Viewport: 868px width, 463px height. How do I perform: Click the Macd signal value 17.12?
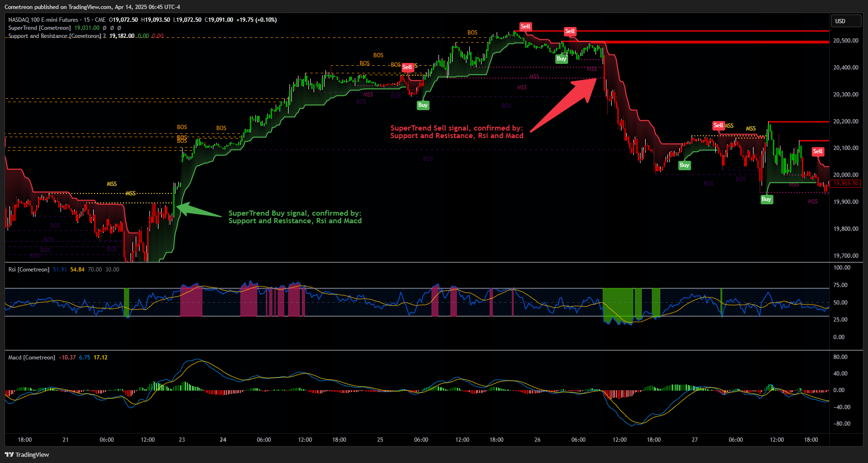pyautogui.click(x=100, y=358)
